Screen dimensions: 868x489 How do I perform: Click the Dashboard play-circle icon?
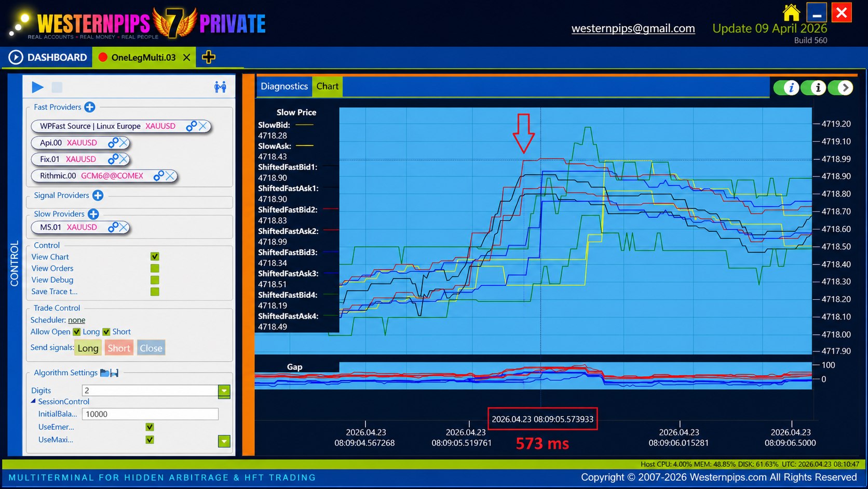pyautogui.click(x=16, y=57)
